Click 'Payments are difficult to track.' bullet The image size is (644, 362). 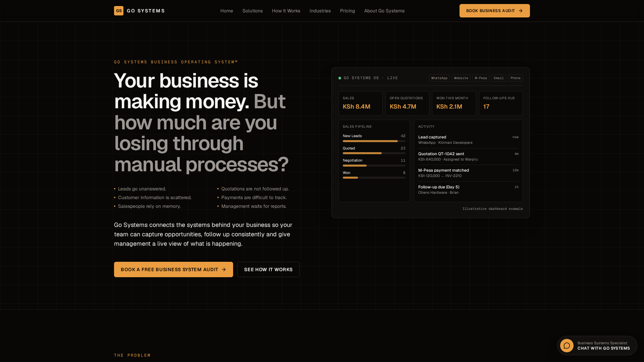[254, 198]
